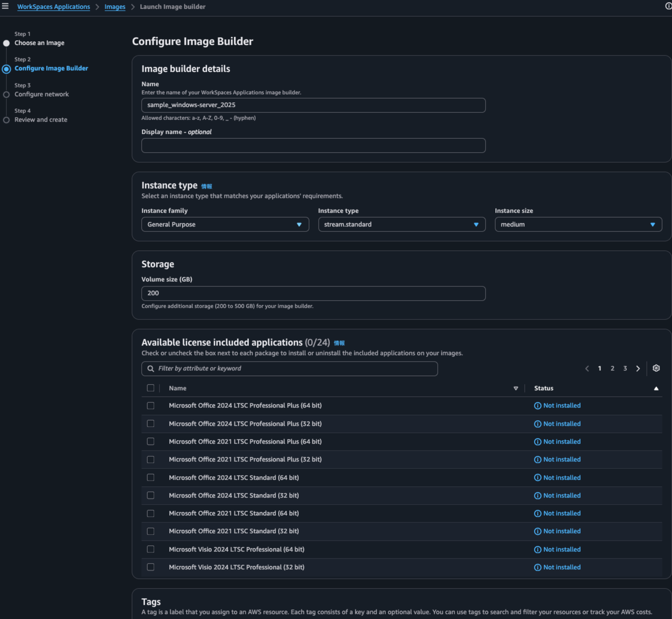Sort by Status column arrow
Viewport: 672px width, 619px height.
[x=656, y=388]
